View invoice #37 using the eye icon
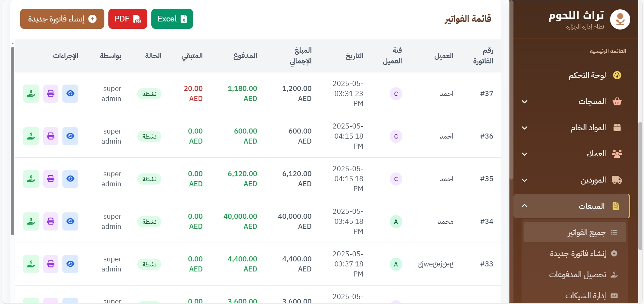 tap(70, 94)
